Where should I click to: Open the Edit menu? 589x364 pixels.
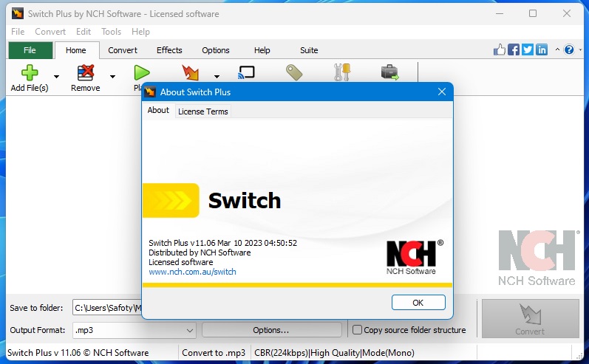(x=84, y=32)
